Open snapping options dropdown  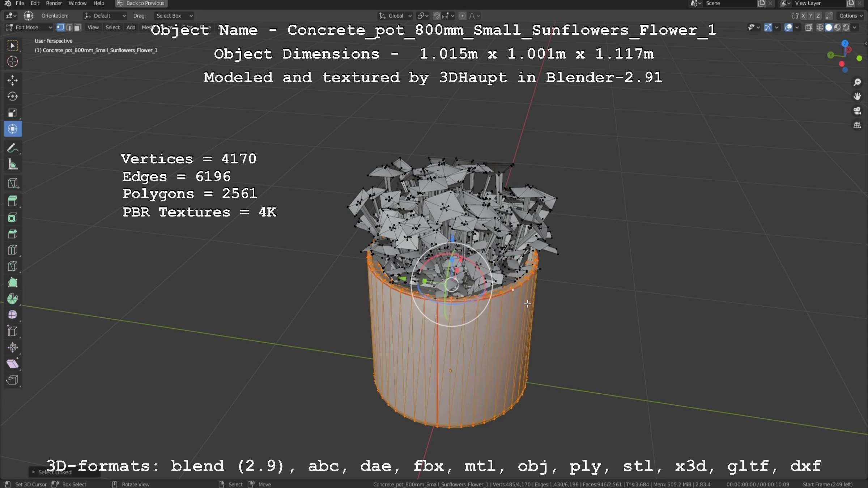pyautogui.click(x=448, y=16)
